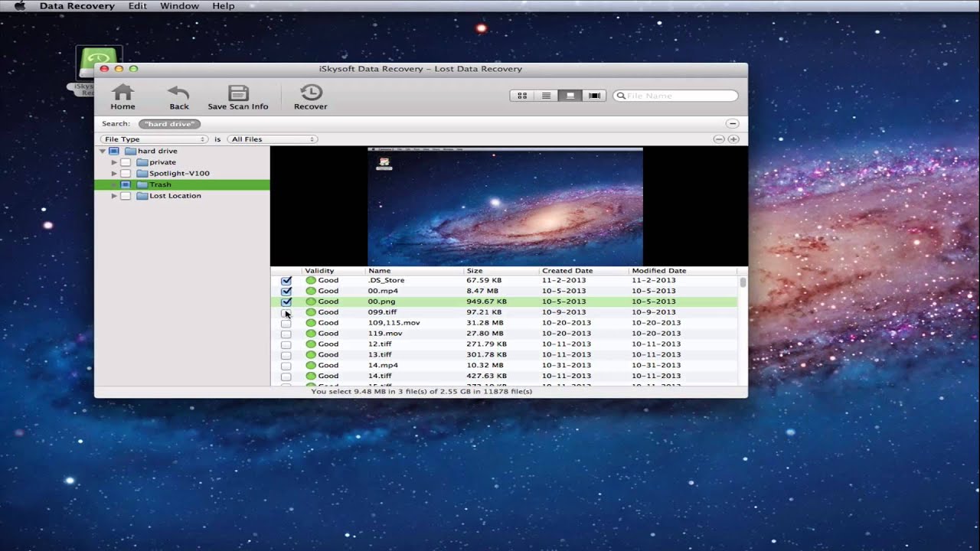Screen dimensions: 980x551
Task: Check the 12.tiff file checkbox
Action: point(286,345)
